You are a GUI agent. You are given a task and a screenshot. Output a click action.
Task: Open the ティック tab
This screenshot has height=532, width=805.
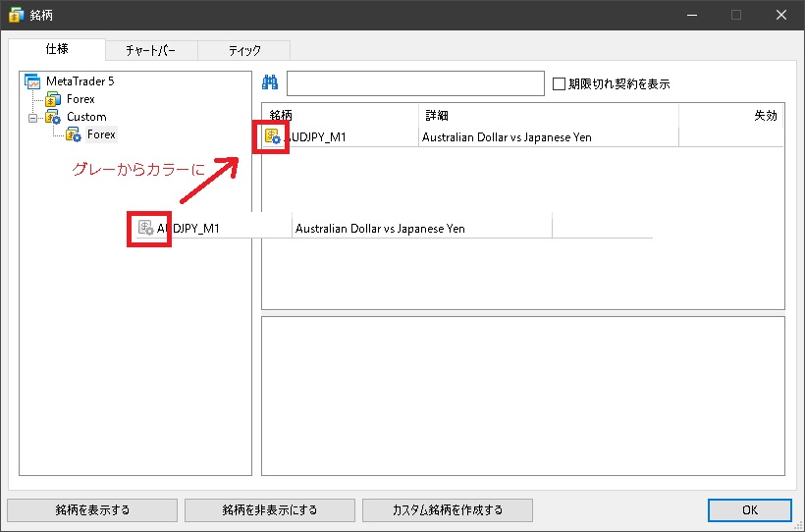coord(244,50)
